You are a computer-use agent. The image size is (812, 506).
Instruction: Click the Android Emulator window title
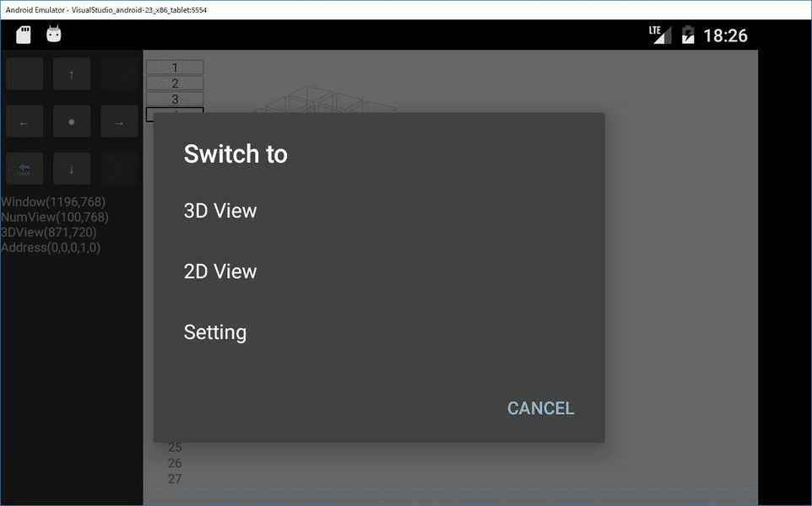106,10
